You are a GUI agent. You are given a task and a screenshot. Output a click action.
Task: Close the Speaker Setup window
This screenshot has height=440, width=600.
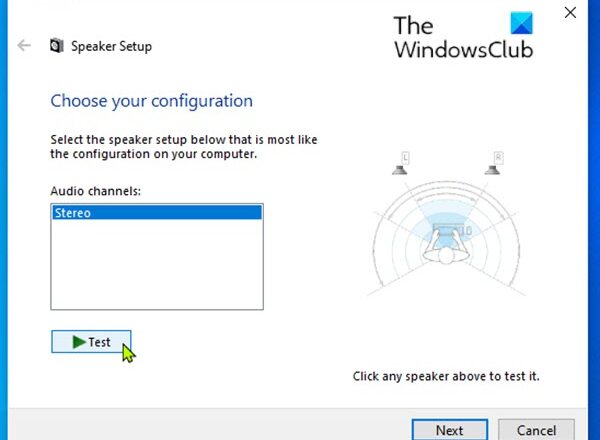click(x=570, y=13)
